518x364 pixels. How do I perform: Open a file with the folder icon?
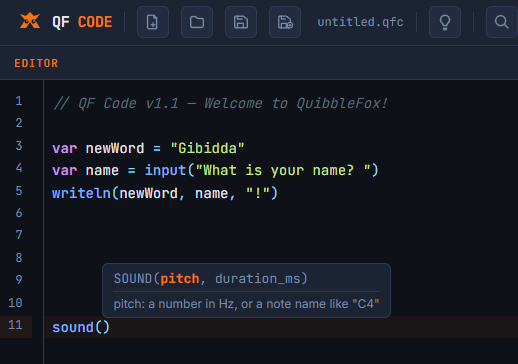pos(197,22)
